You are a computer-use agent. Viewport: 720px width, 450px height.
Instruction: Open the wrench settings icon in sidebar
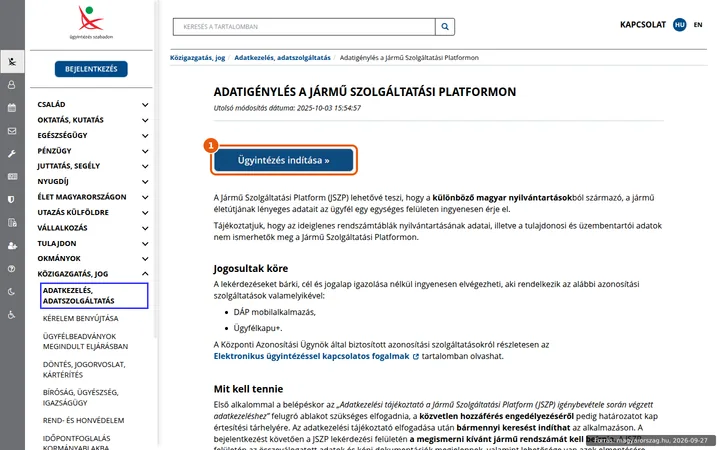[x=12, y=154]
